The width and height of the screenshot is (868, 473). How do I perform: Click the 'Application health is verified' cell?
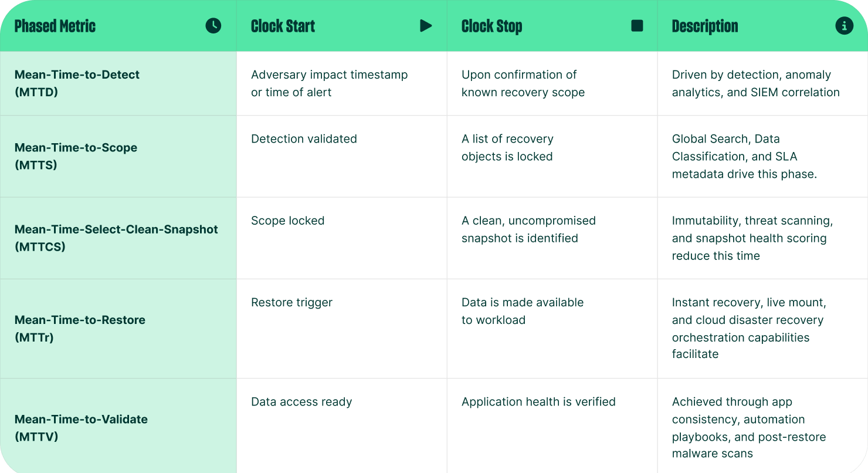tap(538, 402)
